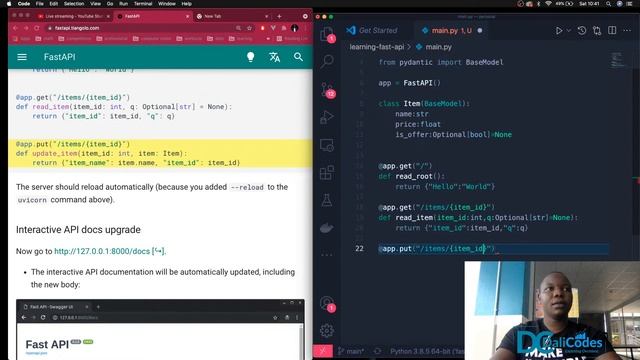Close main.py tab via unsaved dot
The height and width of the screenshot is (360, 640).
480,31
